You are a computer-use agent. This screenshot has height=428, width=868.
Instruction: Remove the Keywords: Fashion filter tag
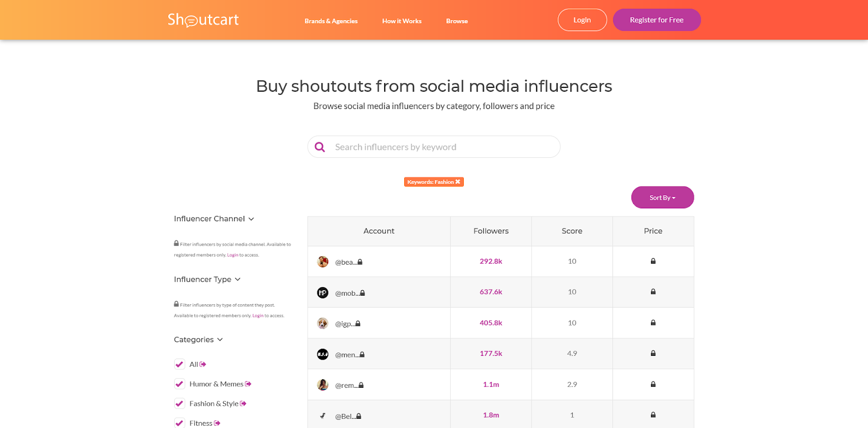[458, 182]
